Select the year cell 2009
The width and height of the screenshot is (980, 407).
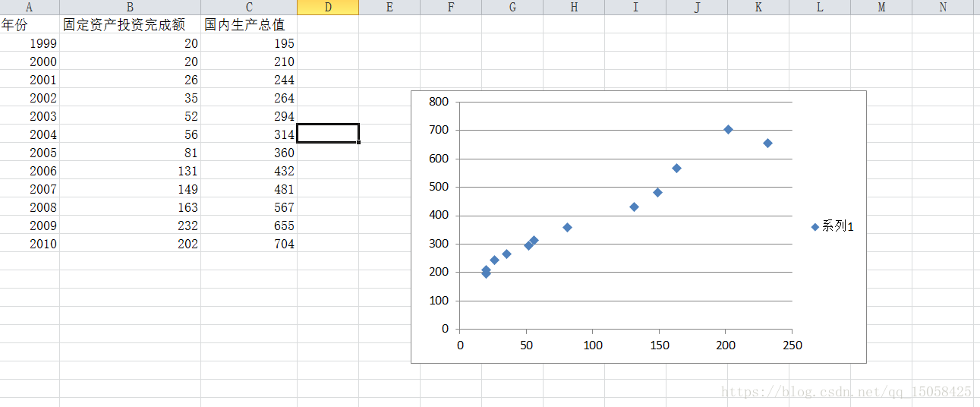pyautogui.click(x=30, y=225)
